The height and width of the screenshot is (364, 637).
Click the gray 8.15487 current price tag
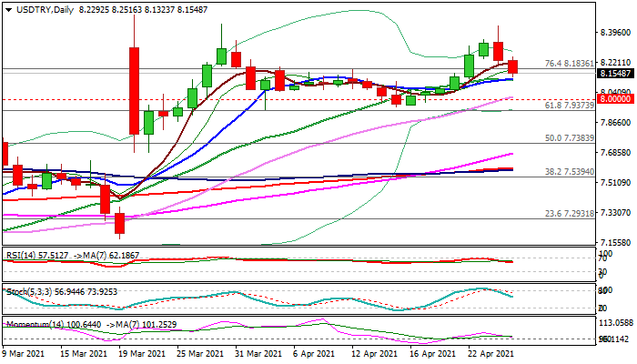point(613,72)
